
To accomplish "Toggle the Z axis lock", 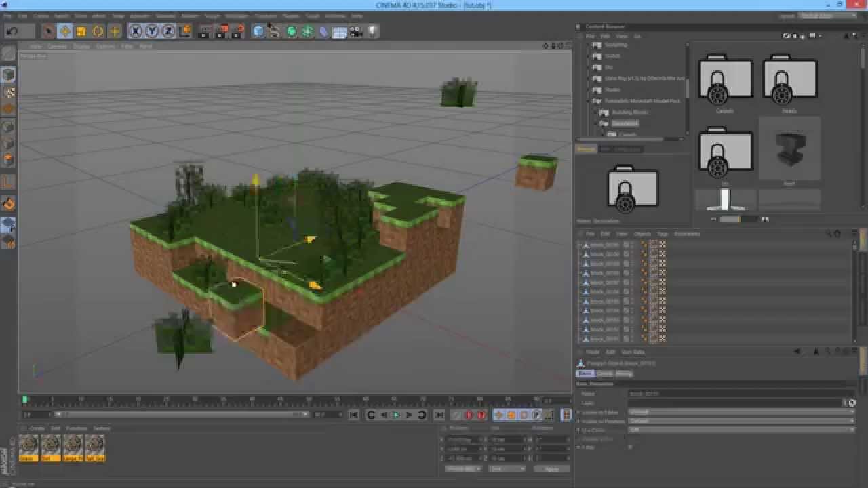I will point(168,31).
